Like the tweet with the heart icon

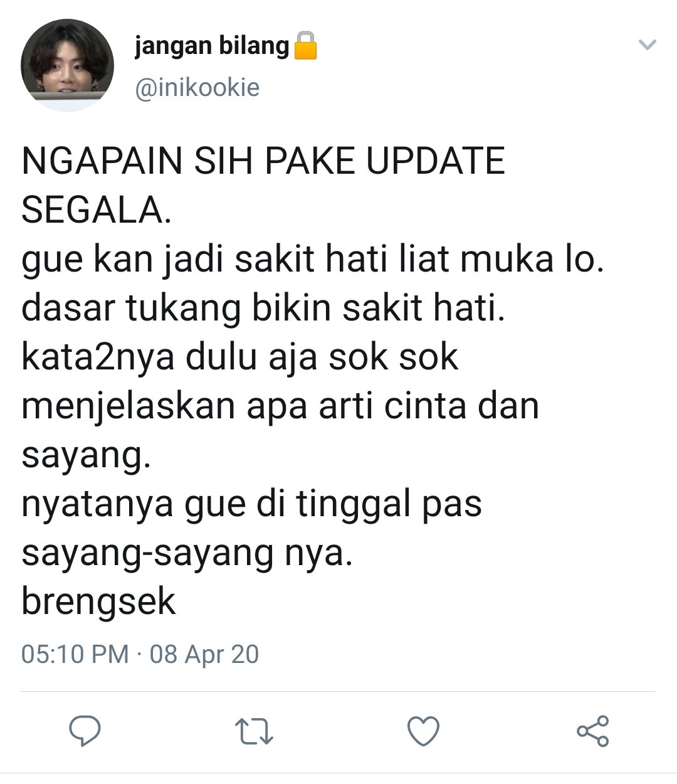[x=423, y=731]
